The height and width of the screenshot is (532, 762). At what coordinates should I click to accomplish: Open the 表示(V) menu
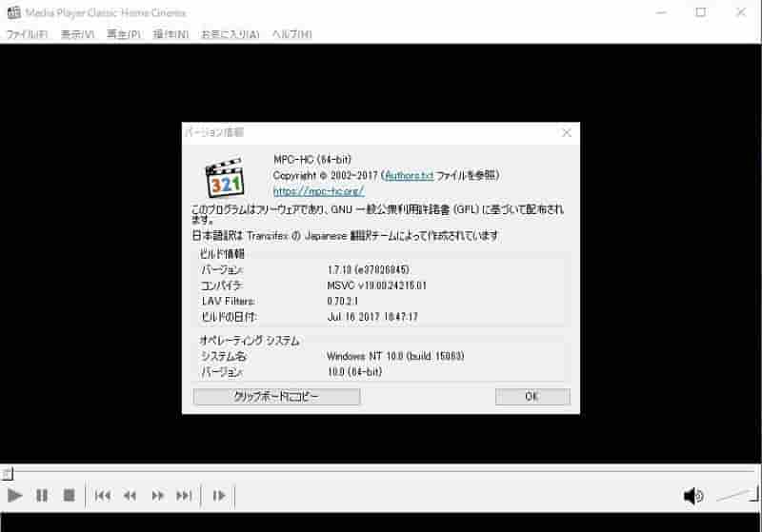(x=77, y=34)
